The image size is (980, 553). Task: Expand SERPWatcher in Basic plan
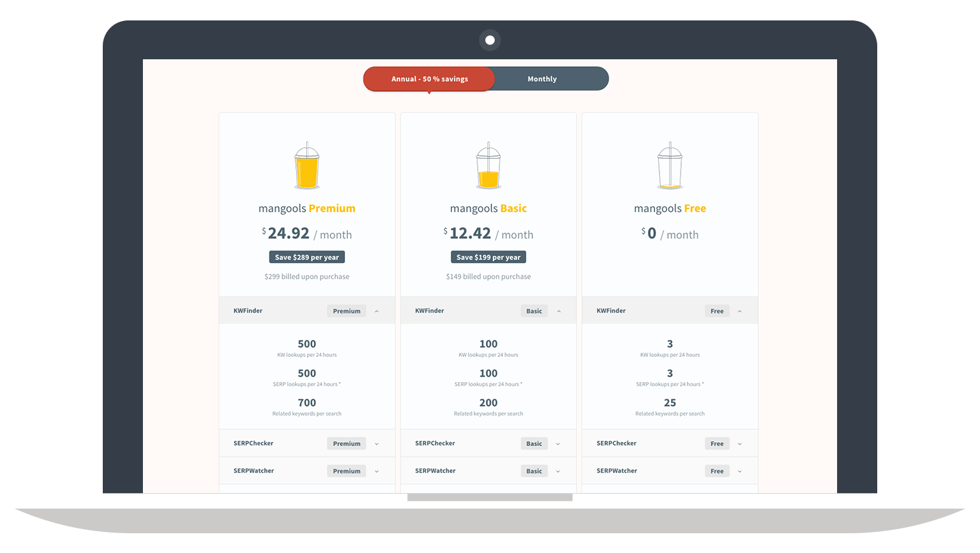tap(558, 471)
